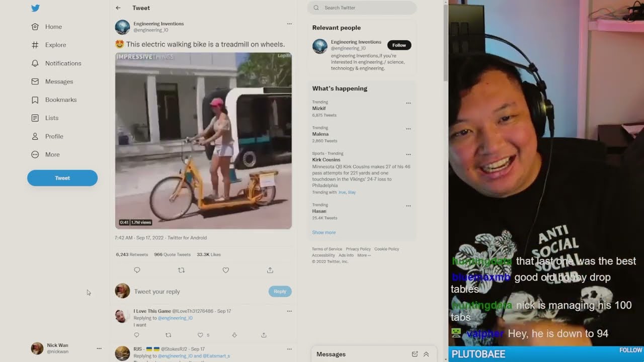Open Engineering Inventions profile in Relevant people
This screenshot has width=644, height=362.
[356, 42]
